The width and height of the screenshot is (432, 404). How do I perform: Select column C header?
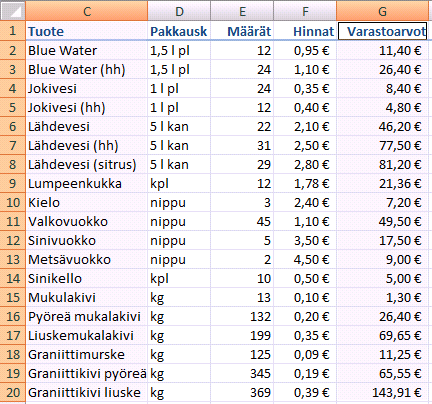87,11
